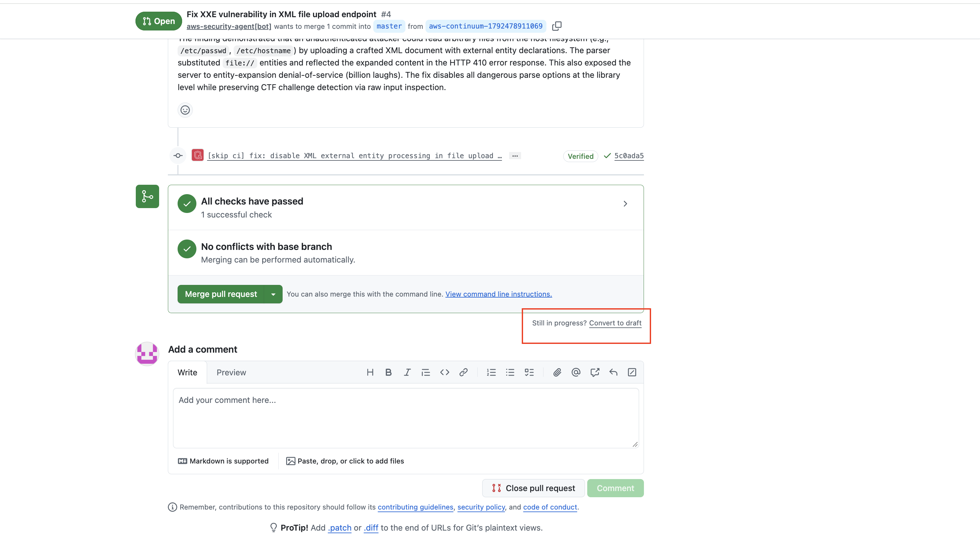Apply italic formatting in comment toolbar

pos(407,372)
